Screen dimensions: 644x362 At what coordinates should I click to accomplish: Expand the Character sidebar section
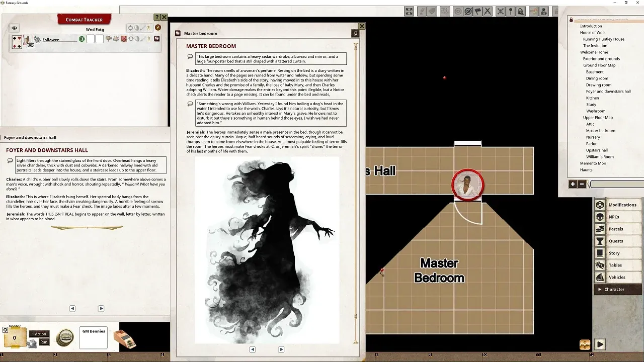pyautogui.click(x=618, y=289)
